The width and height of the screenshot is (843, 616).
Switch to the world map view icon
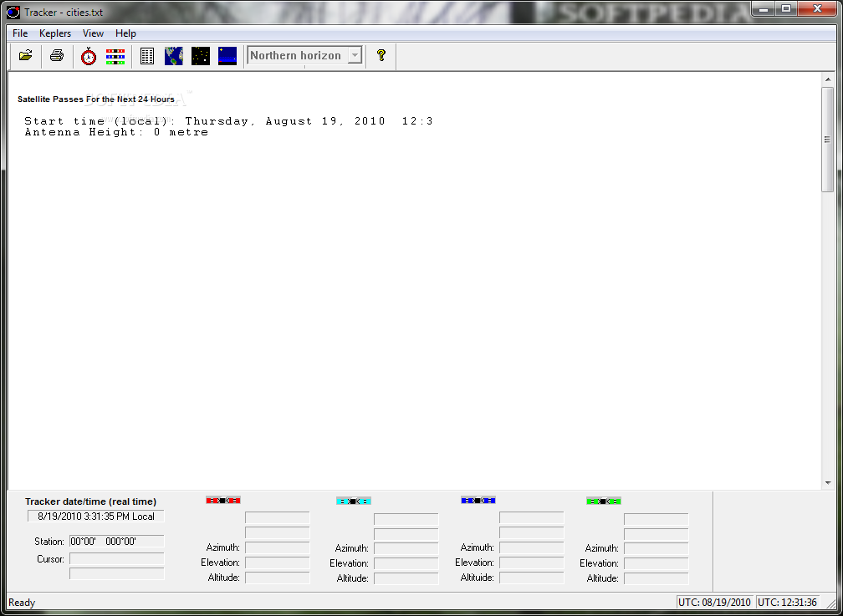pos(174,56)
